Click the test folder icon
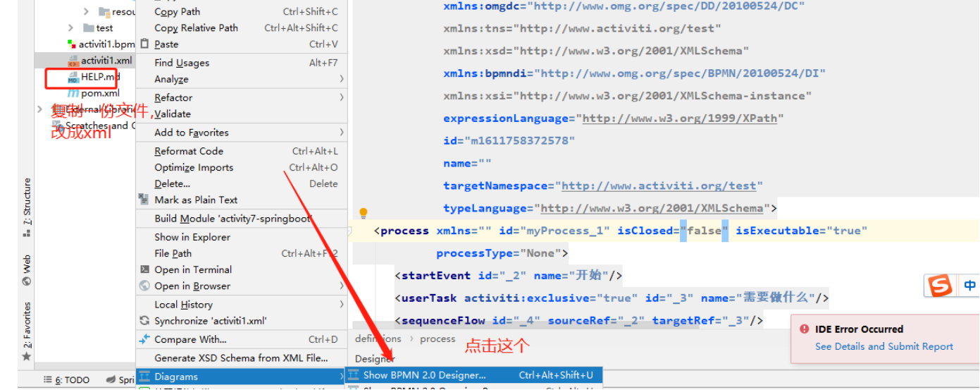980x390 pixels. [88, 28]
